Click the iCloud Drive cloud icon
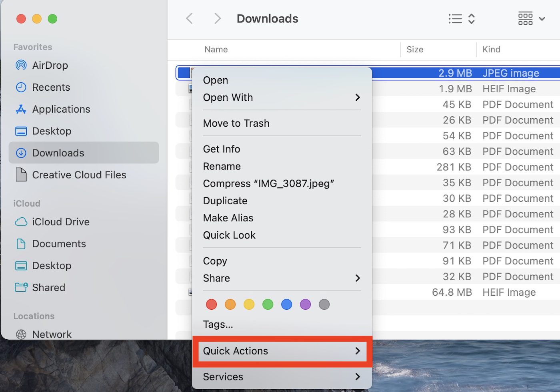This screenshot has width=560, height=392. [21, 222]
